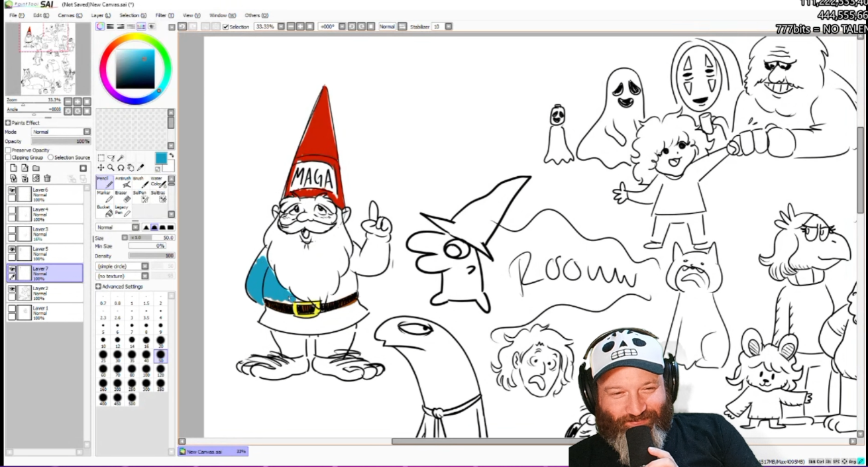Image resolution: width=868 pixels, height=467 pixels.
Task: Select the Bucket tool
Action: (104, 211)
